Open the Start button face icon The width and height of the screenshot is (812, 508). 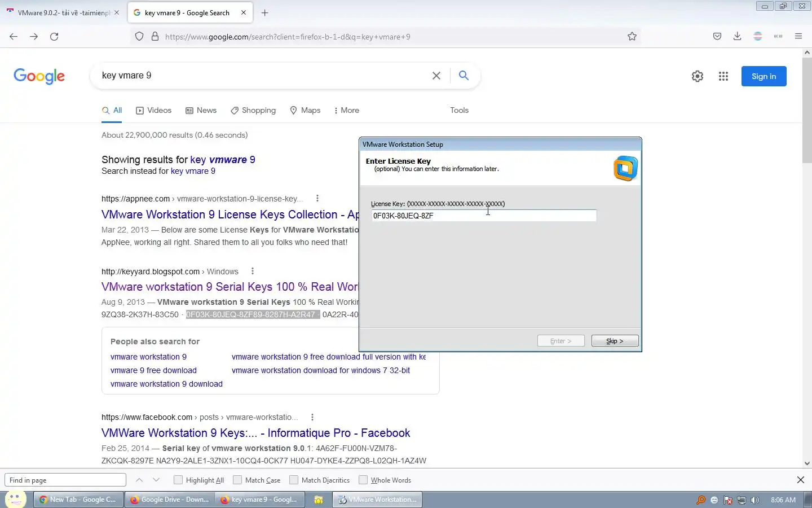[x=15, y=500]
